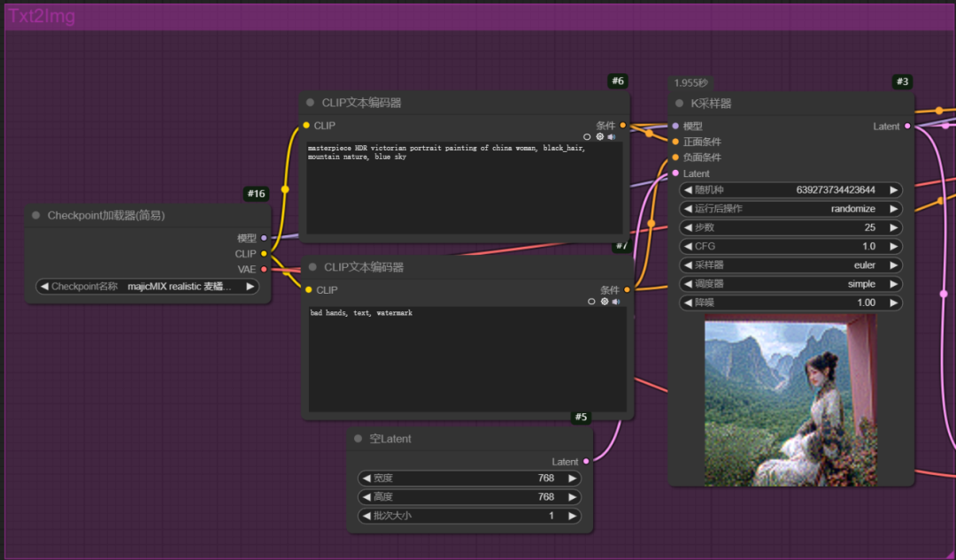This screenshot has width=956, height=560.
Task: Click CLIP input port of the bad hands prompt node
Action: click(x=309, y=290)
